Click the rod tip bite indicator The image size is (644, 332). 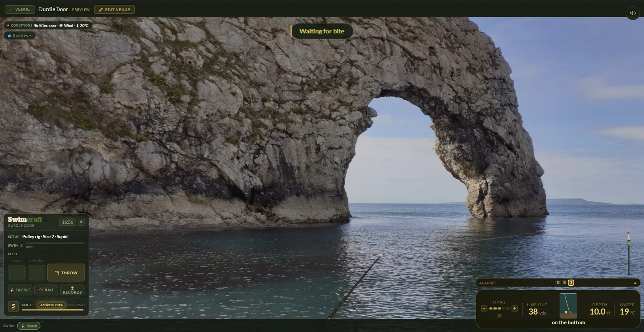pyautogui.click(x=628, y=254)
